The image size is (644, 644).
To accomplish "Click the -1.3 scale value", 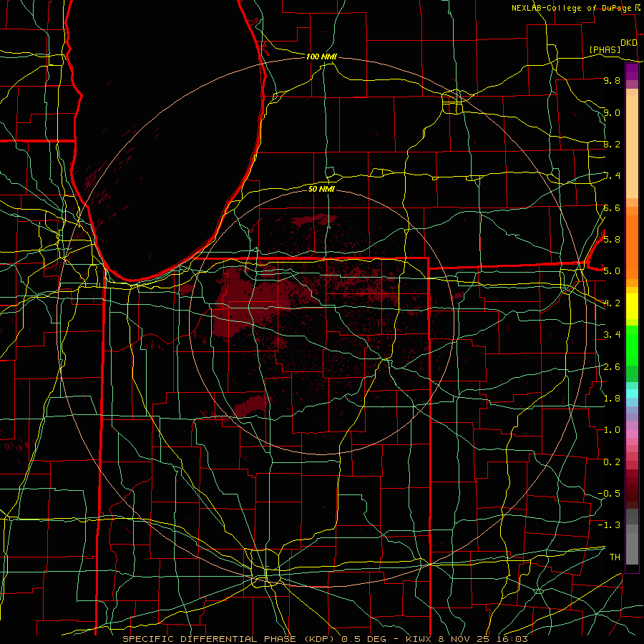I will pos(609,525).
